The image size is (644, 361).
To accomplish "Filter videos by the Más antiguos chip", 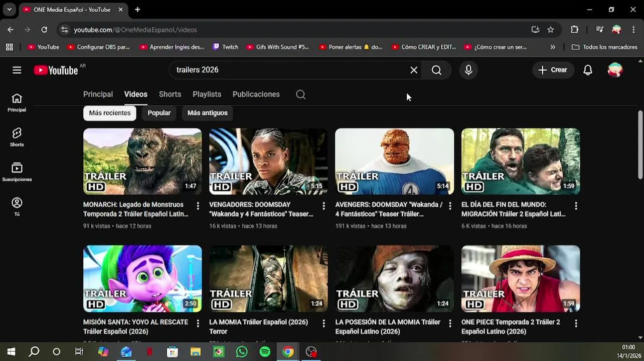I will click(x=207, y=113).
